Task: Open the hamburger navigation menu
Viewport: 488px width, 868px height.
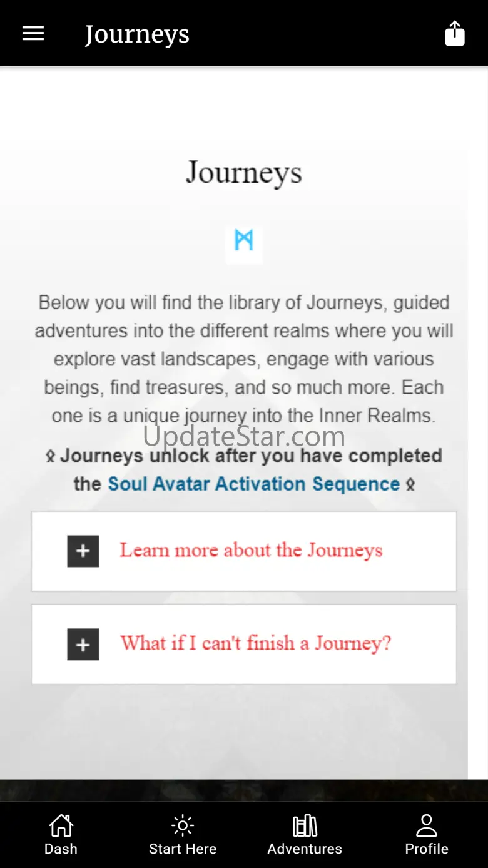Action: pyautogui.click(x=33, y=34)
